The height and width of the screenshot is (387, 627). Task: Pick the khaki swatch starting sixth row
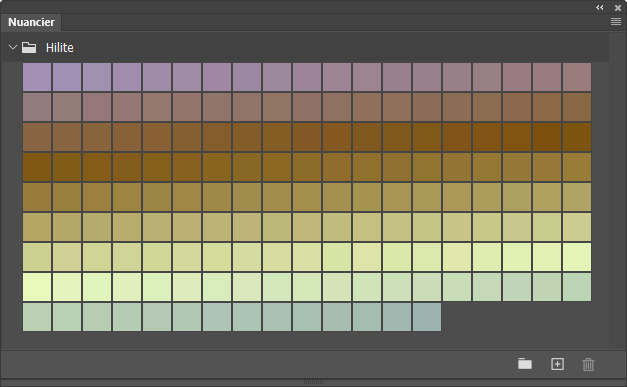[37, 227]
